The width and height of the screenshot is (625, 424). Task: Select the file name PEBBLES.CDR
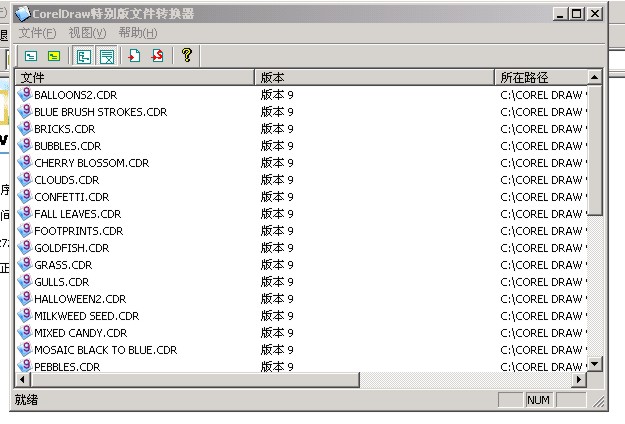pos(67,367)
